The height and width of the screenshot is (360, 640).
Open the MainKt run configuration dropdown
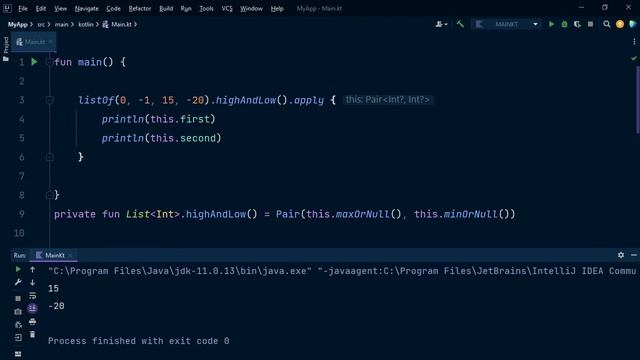coord(507,24)
